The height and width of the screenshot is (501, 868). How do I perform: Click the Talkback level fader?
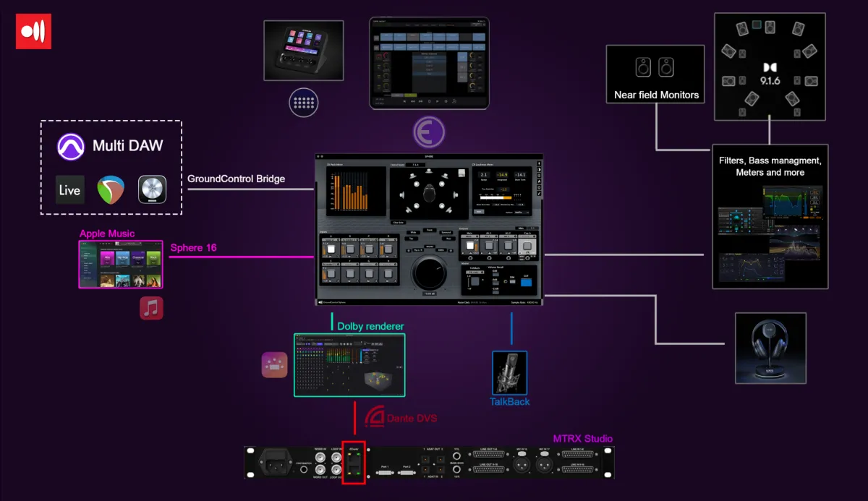469,284
